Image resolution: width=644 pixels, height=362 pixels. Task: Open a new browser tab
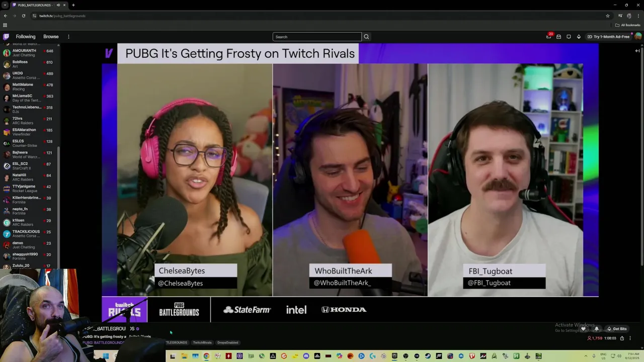click(73, 5)
